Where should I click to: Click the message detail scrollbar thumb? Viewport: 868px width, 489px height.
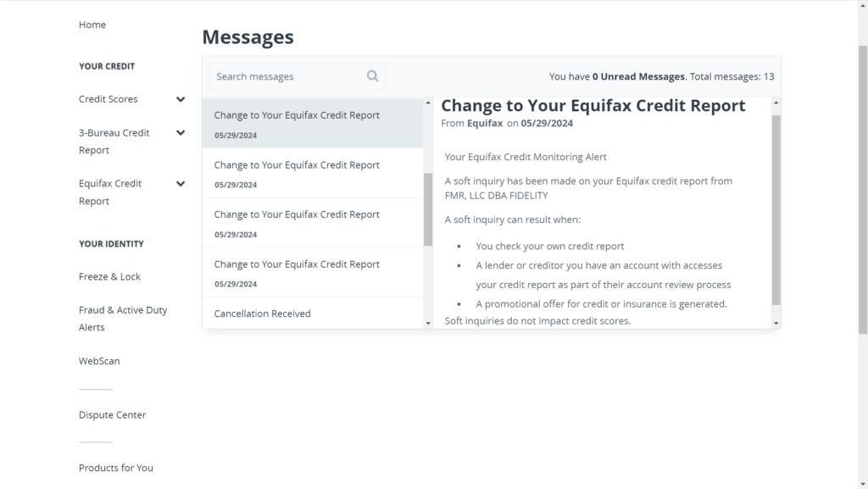(x=776, y=209)
